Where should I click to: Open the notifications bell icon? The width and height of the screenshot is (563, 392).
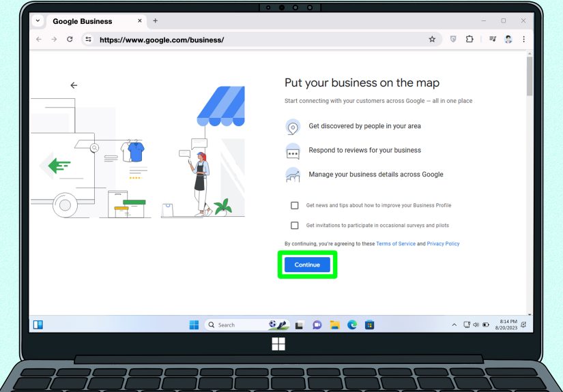coord(523,325)
